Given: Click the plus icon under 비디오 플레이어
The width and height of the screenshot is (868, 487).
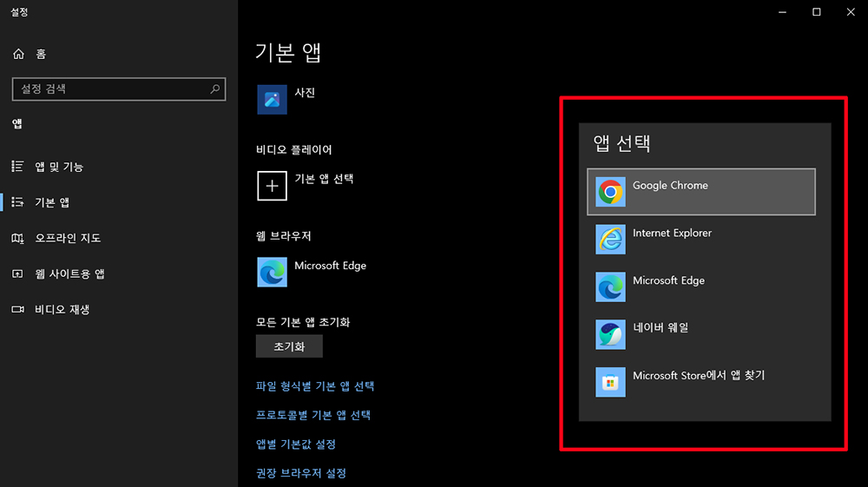Looking at the screenshot, I should [x=272, y=186].
